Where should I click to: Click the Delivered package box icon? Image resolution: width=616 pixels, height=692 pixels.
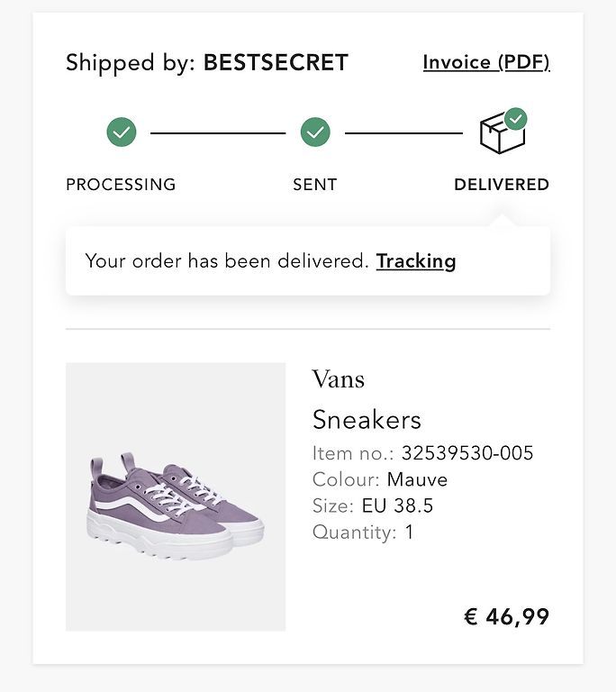(503, 132)
